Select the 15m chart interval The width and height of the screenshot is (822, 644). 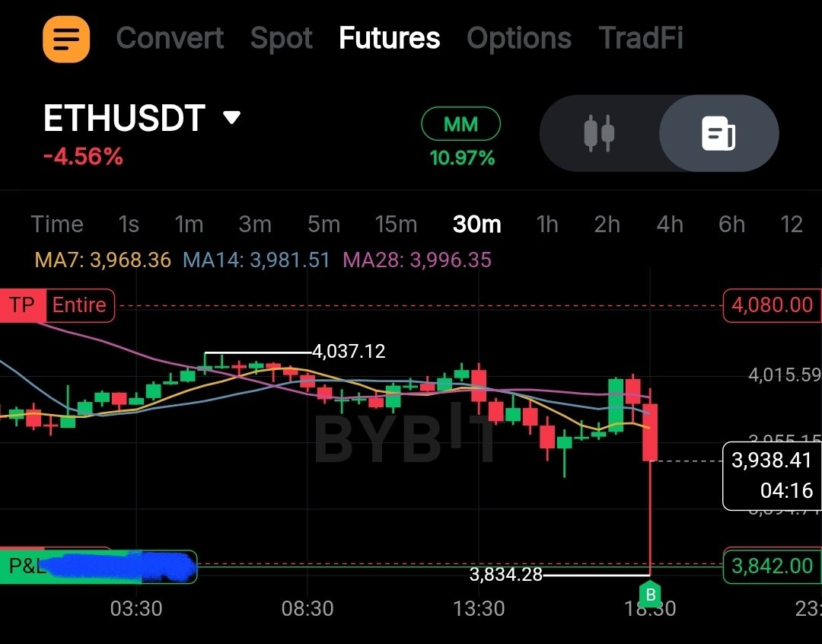click(x=397, y=225)
